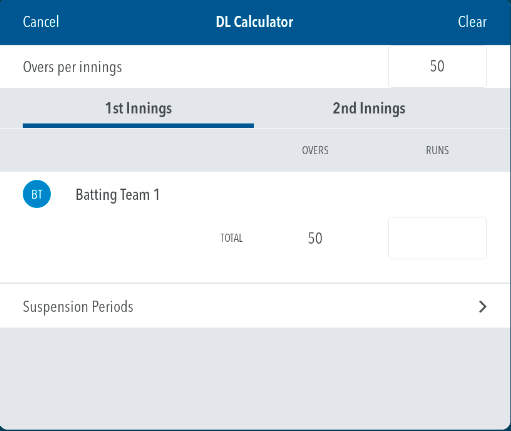
Task: Click the empty gray area below Suspension Periods
Action: pyautogui.click(x=255, y=377)
